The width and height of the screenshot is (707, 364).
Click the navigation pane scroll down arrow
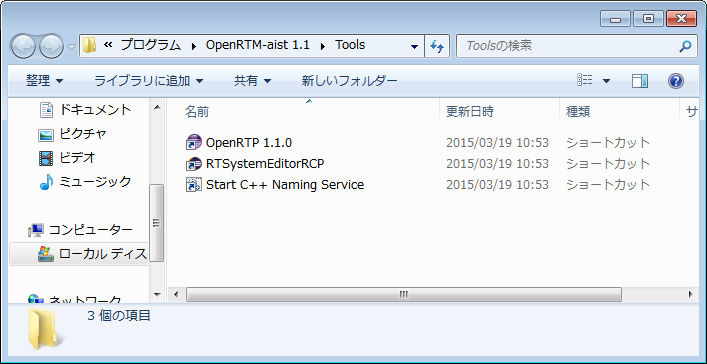click(157, 295)
